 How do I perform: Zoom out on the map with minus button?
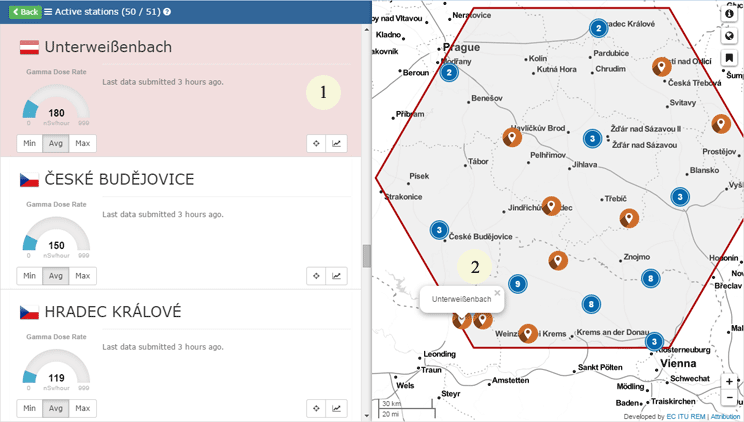(729, 397)
